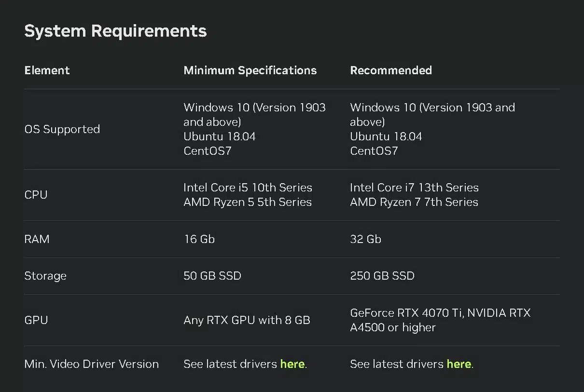Viewport: 584px width, 392px height.
Task: Click the Ubuntu 18.04 entry under Recommended
Action: pyautogui.click(x=386, y=136)
